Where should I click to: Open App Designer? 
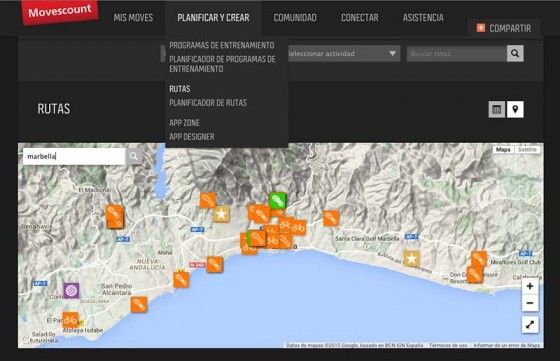click(192, 136)
